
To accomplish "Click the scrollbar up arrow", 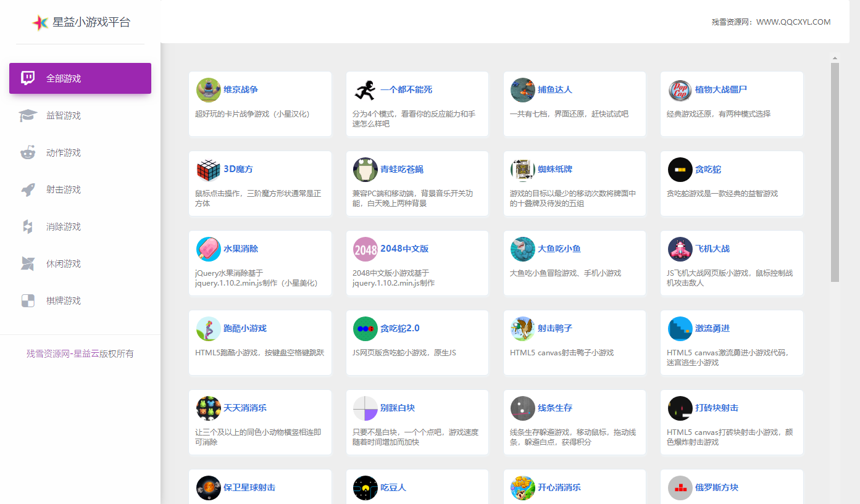I will 835,59.
